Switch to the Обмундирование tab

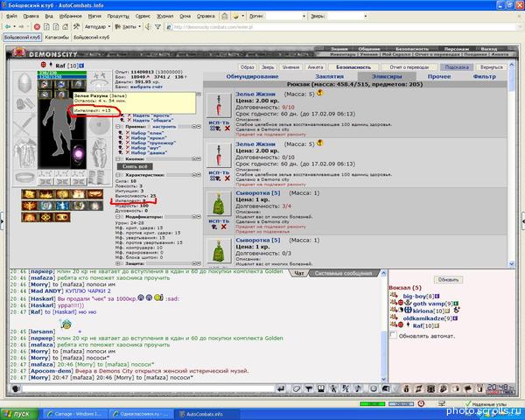(x=252, y=76)
